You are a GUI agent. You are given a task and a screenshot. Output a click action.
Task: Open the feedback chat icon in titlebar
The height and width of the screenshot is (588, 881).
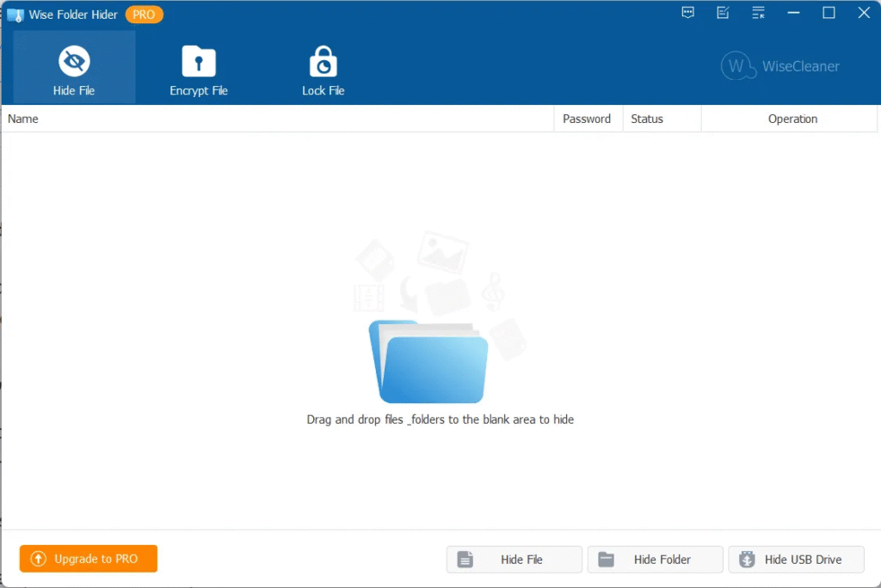click(x=687, y=13)
